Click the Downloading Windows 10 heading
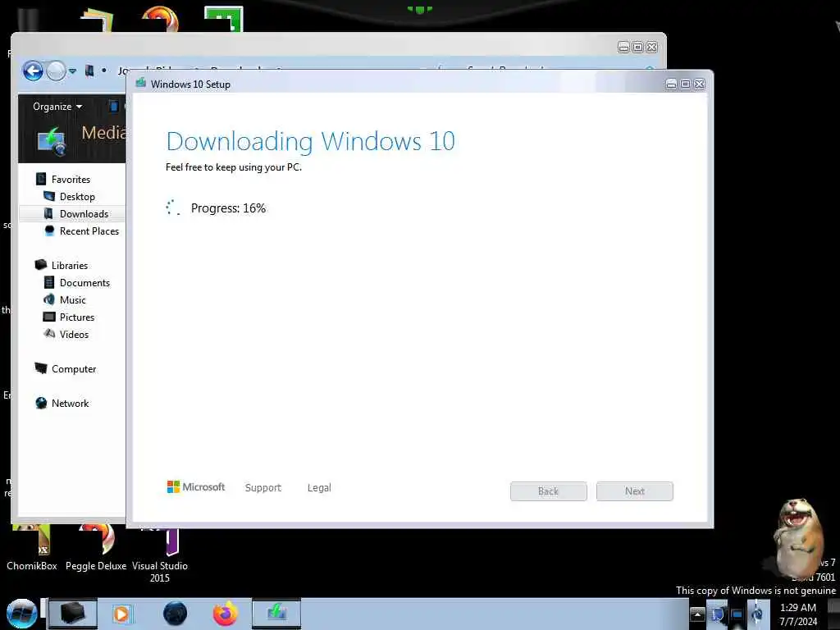 pos(310,141)
